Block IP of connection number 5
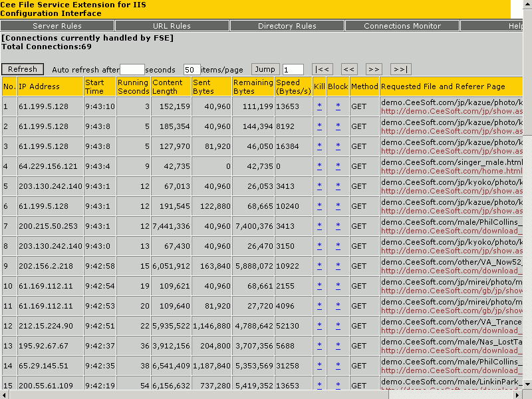 (338, 186)
